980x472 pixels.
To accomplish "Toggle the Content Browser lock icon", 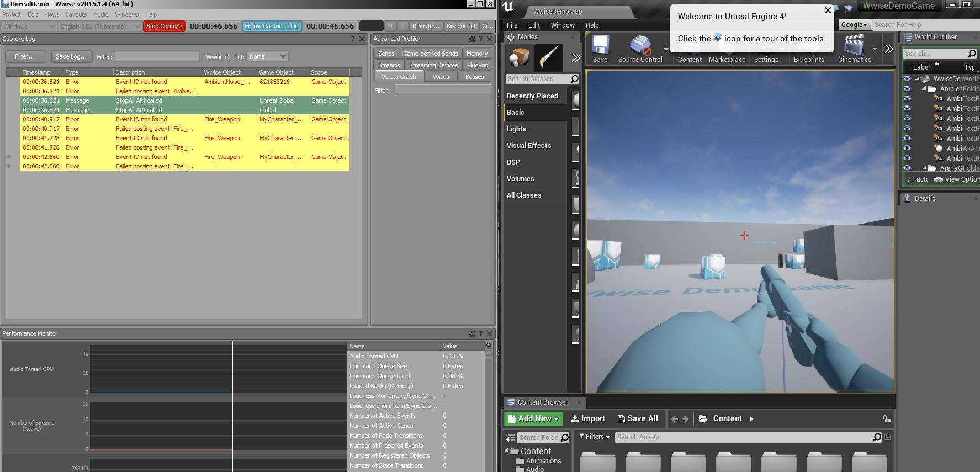I will pyautogui.click(x=887, y=419).
